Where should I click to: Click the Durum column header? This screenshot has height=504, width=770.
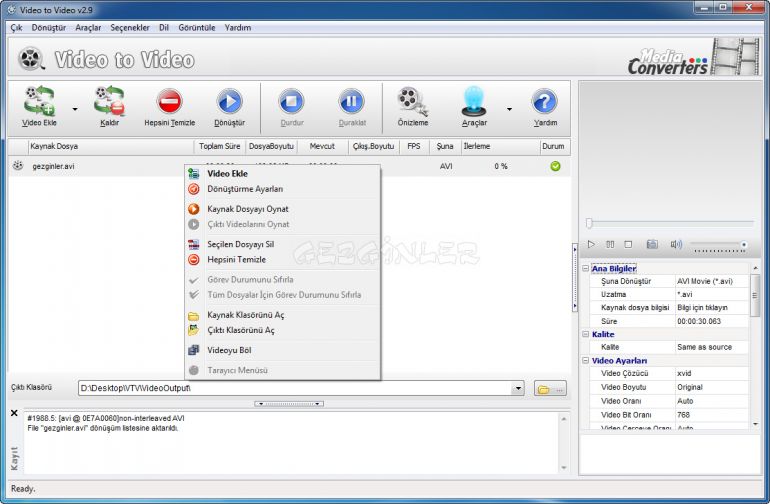point(554,146)
